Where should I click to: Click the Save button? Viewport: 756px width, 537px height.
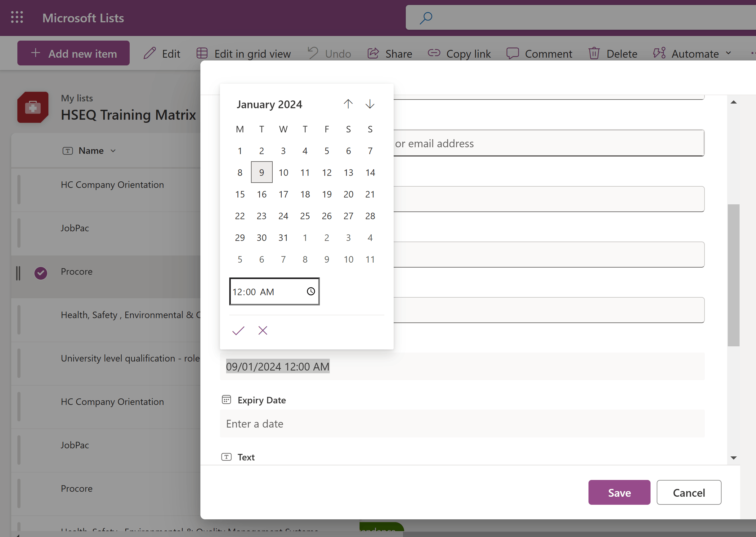click(x=619, y=492)
